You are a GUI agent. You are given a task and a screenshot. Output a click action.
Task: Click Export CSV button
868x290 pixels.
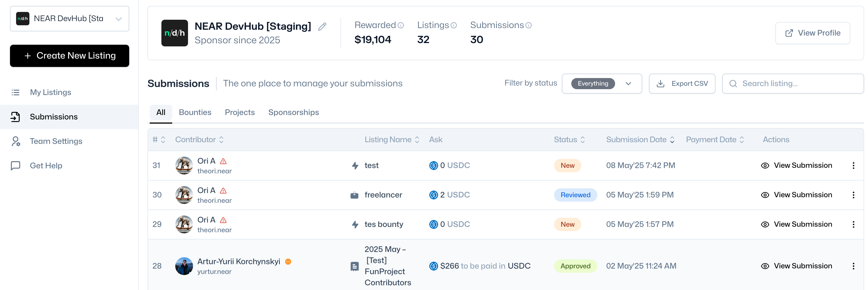tap(682, 83)
